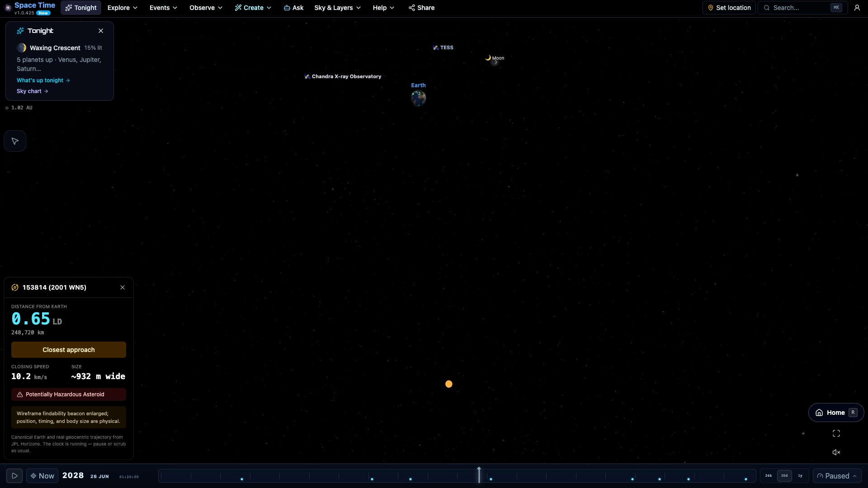Viewport: 868px width, 488px height.
Task: Select the cursor pointer tool button
Action: tap(15, 141)
